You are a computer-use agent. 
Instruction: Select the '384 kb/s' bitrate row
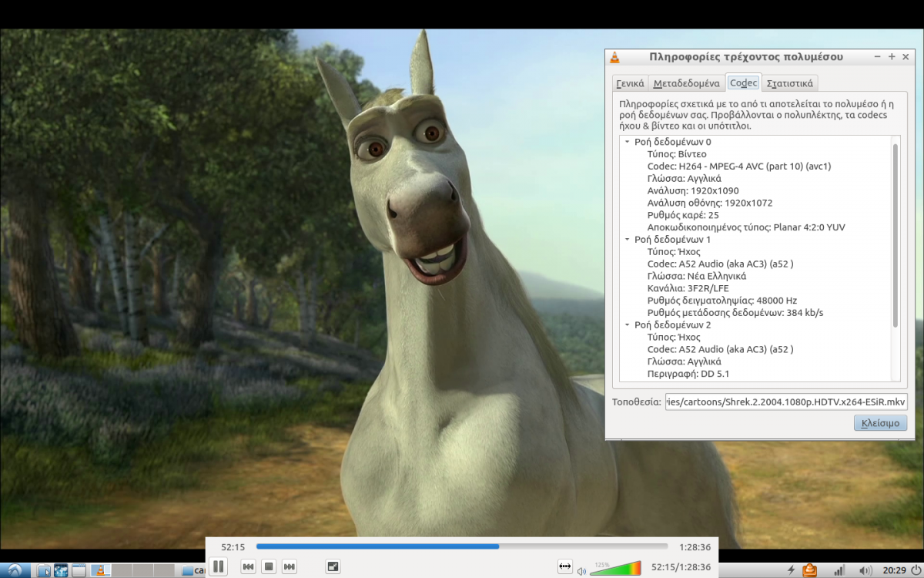tap(735, 313)
